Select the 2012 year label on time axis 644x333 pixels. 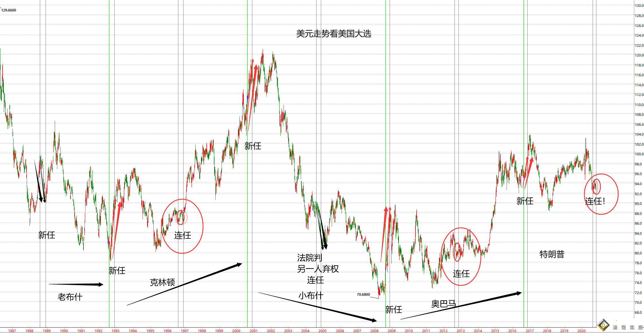(x=444, y=331)
